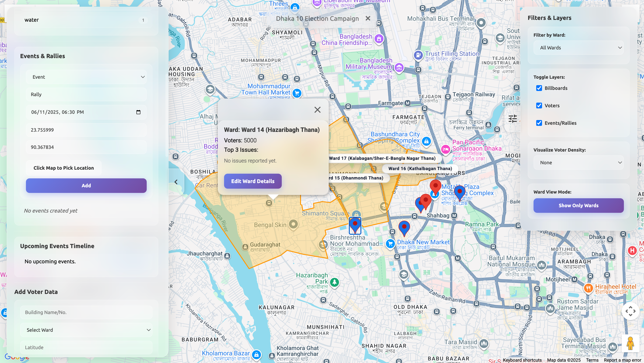
Task: Open the Filter by Ward dropdown
Action: tap(578, 48)
